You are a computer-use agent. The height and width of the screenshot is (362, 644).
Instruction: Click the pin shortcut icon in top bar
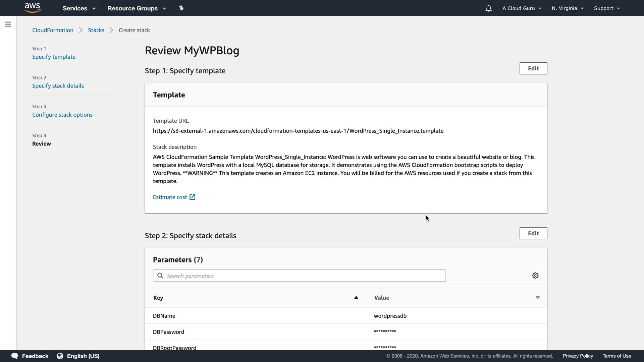click(x=181, y=8)
